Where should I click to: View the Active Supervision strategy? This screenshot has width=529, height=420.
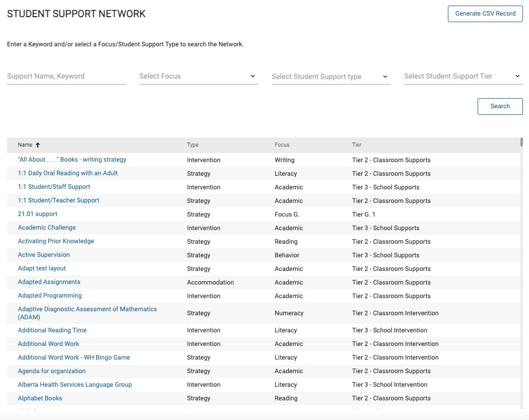[x=43, y=255]
